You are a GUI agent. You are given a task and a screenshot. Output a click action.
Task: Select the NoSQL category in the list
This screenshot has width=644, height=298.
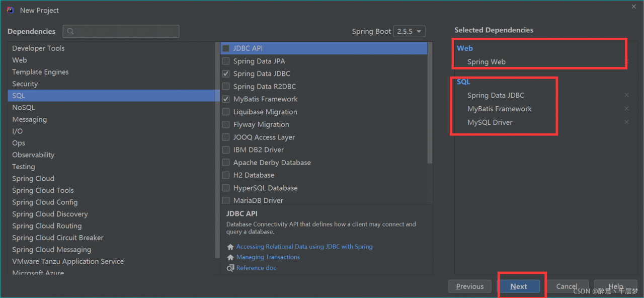(24, 107)
